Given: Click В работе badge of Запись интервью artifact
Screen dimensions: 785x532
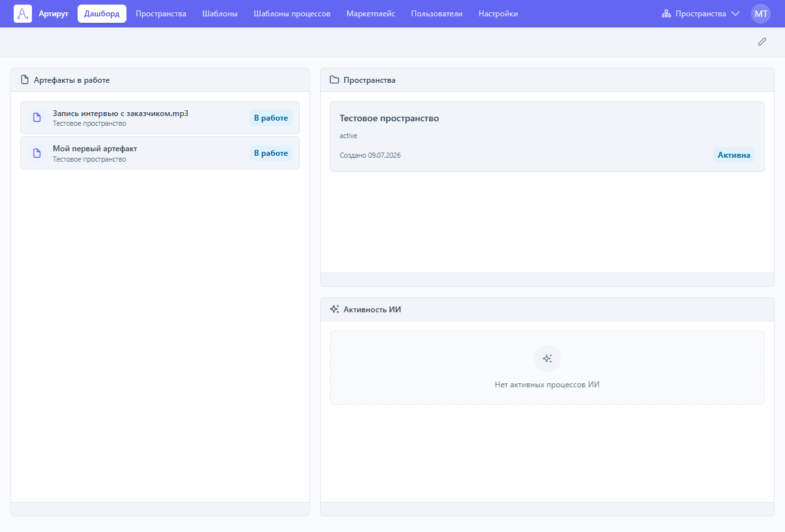Looking at the screenshot, I should [x=271, y=118].
